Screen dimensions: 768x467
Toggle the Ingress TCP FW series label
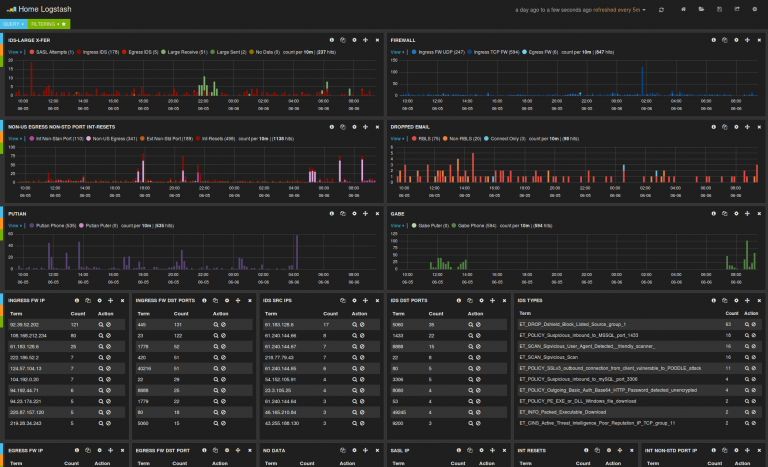(496, 52)
